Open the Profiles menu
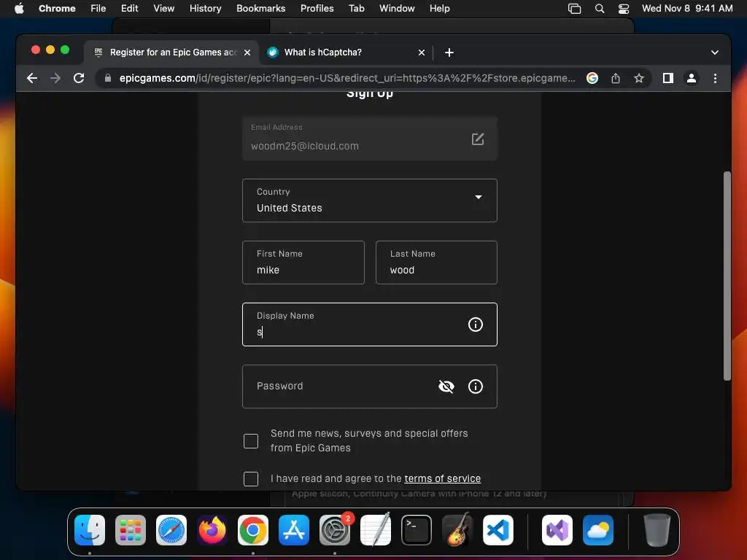 [x=317, y=9]
